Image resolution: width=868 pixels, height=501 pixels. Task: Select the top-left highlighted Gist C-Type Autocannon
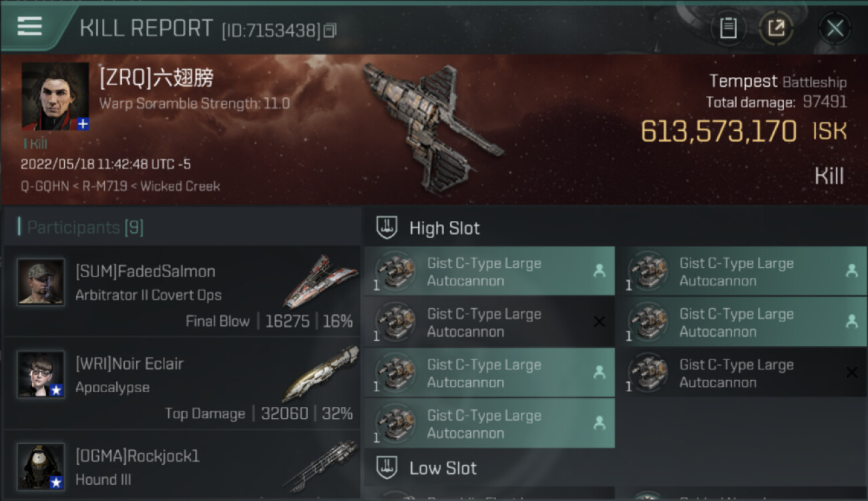pos(490,272)
